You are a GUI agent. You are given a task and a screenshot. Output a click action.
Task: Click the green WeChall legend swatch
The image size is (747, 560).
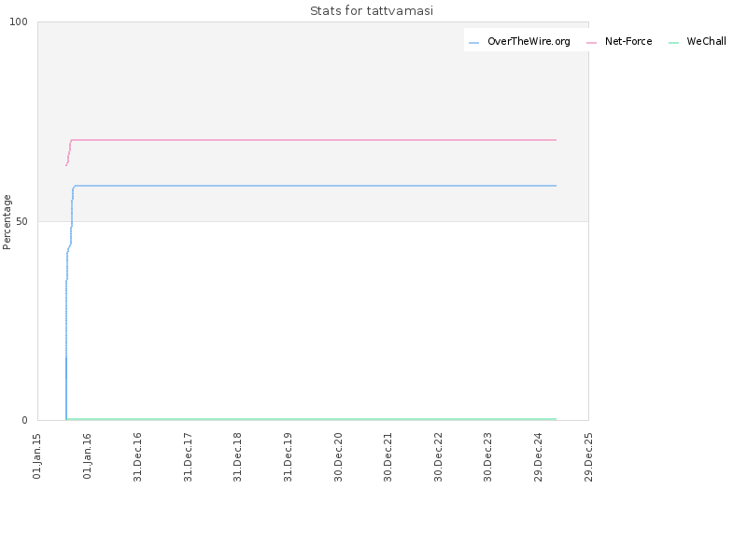673,43
